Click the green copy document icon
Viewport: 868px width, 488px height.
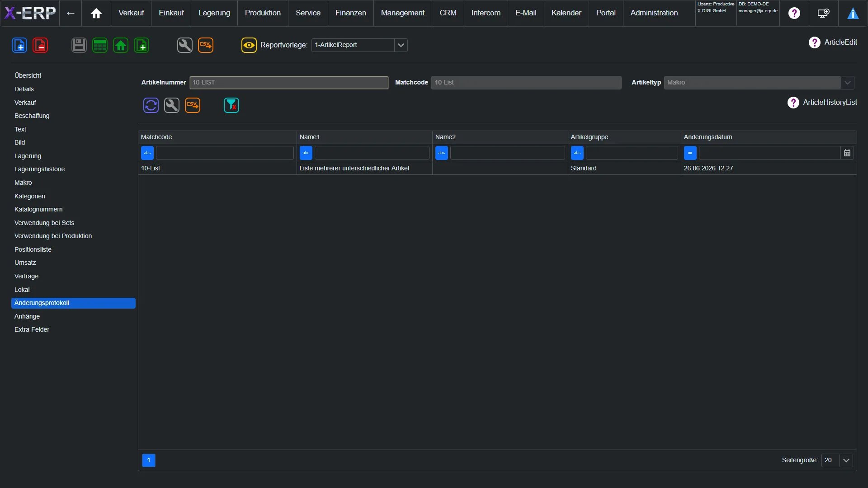142,45
